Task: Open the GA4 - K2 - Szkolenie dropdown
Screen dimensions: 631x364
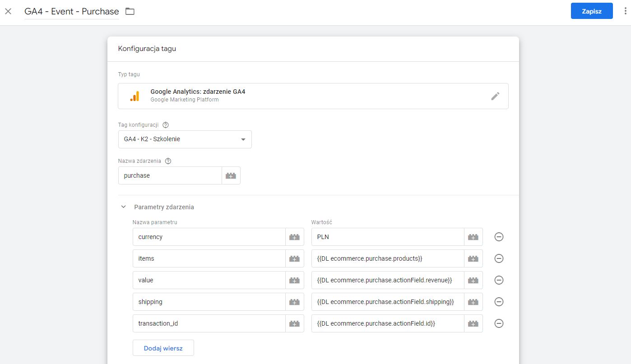Action: [185, 139]
